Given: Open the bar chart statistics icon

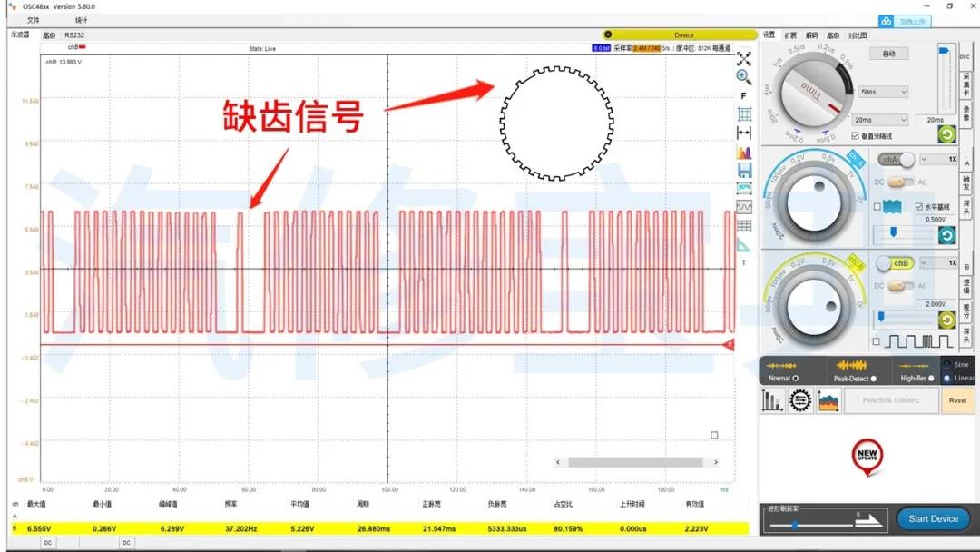Looking at the screenshot, I should pos(772,400).
